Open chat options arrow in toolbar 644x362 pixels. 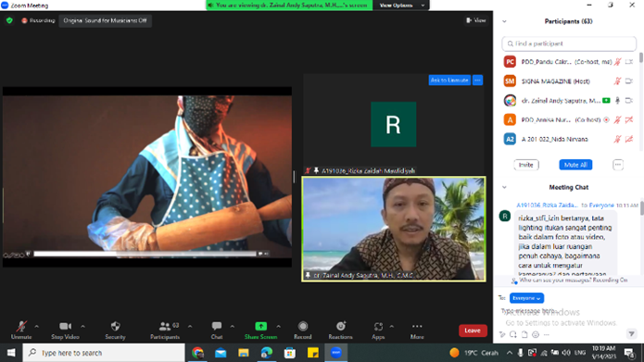(233, 327)
